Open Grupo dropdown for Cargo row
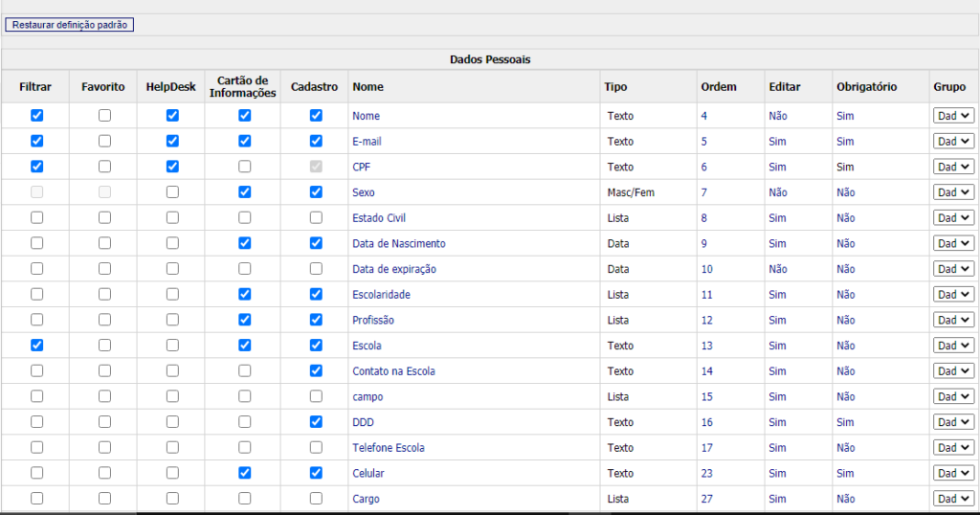The width and height of the screenshot is (980, 515). click(953, 499)
